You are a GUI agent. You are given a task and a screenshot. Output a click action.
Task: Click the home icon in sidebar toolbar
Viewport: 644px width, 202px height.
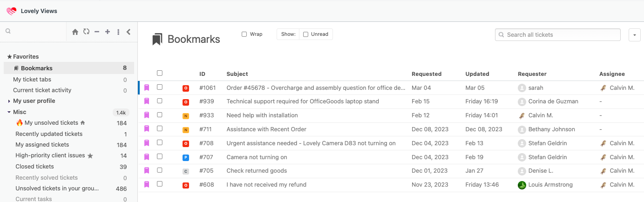tap(75, 32)
